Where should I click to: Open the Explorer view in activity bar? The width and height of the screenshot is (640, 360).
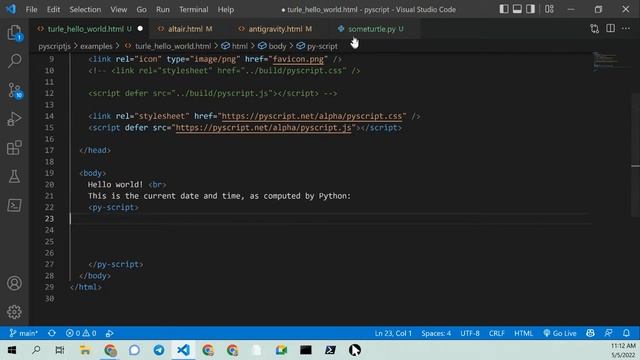pyautogui.click(x=14, y=33)
